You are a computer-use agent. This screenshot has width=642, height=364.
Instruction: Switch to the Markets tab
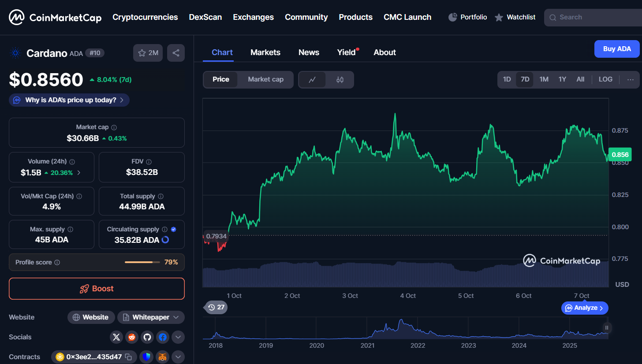coord(265,52)
